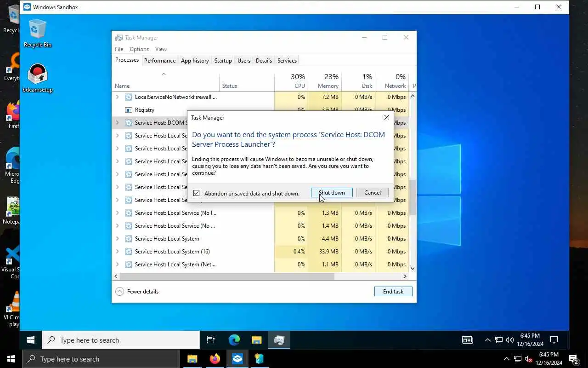Click the sandbox Type here to search box
This screenshot has height=368, width=588.
pos(121,340)
